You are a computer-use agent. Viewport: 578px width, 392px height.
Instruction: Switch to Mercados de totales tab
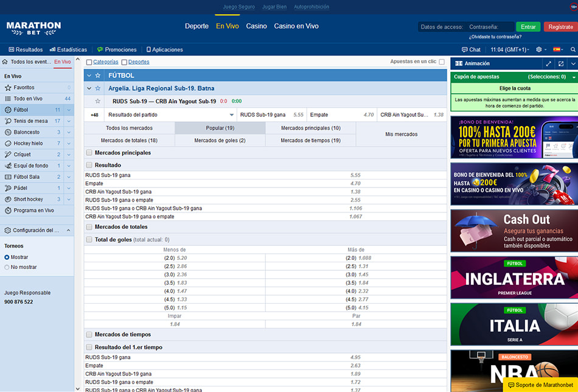click(x=129, y=141)
